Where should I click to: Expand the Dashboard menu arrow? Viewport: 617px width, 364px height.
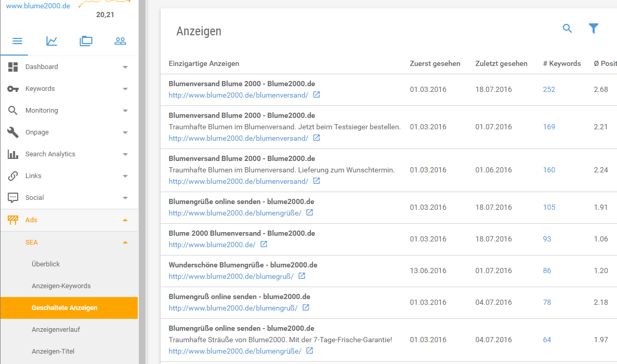(125, 67)
